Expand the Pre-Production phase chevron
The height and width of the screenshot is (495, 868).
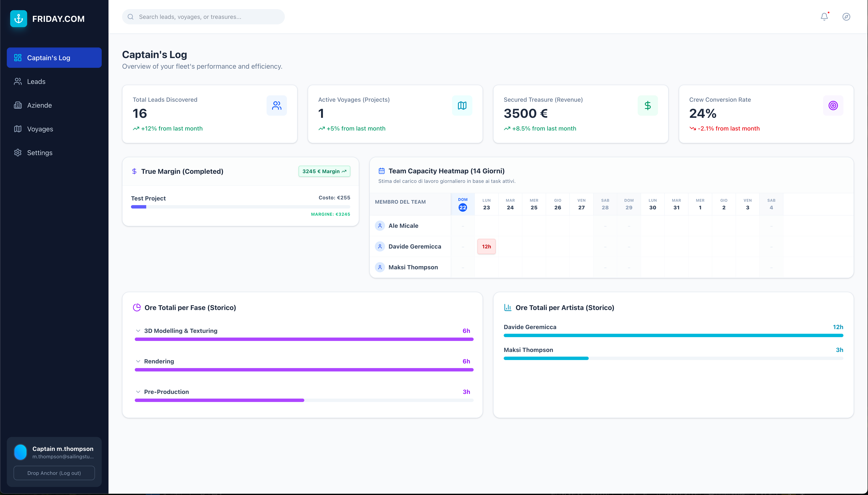pyautogui.click(x=138, y=392)
